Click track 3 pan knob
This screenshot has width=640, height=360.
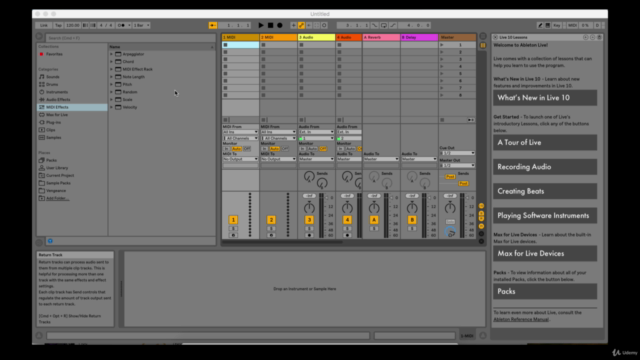(x=309, y=208)
